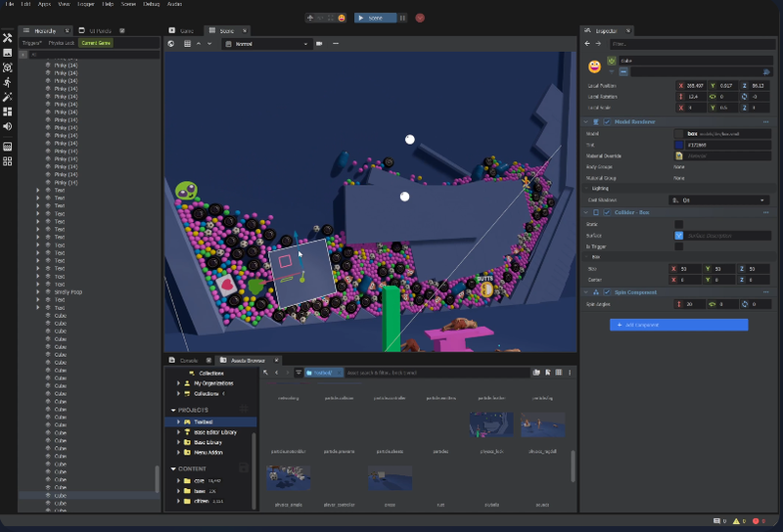Click the globe icon in scene toolbar
Screen dimensions: 783x532
[172, 44]
